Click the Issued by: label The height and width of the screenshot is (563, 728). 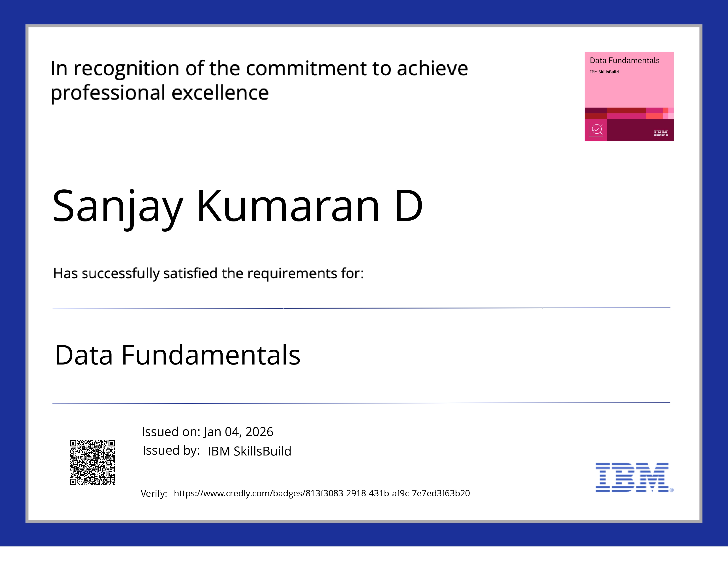[x=171, y=450]
